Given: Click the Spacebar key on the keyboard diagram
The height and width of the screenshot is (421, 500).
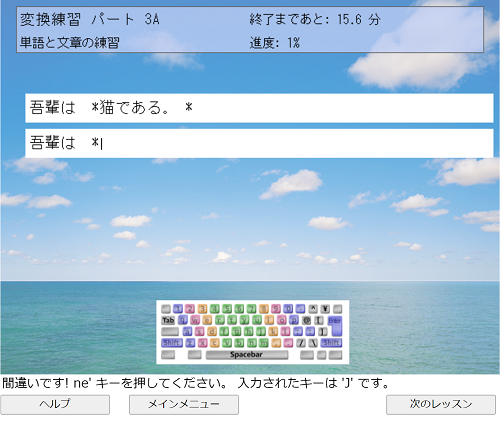Looking at the screenshot, I should pos(247,355).
